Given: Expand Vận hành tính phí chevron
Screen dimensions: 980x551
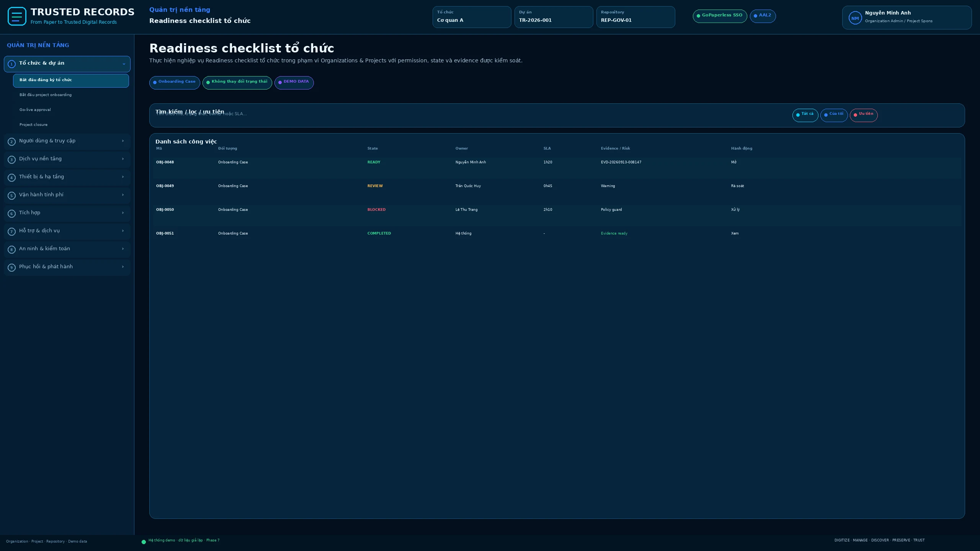Looking at the screenshot, I should 123,195.
